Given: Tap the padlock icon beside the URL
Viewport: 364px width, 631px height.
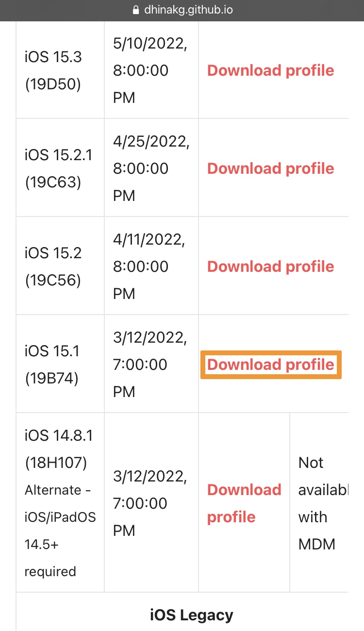Looking at the screenshot, I should click(x=136, y=10).
